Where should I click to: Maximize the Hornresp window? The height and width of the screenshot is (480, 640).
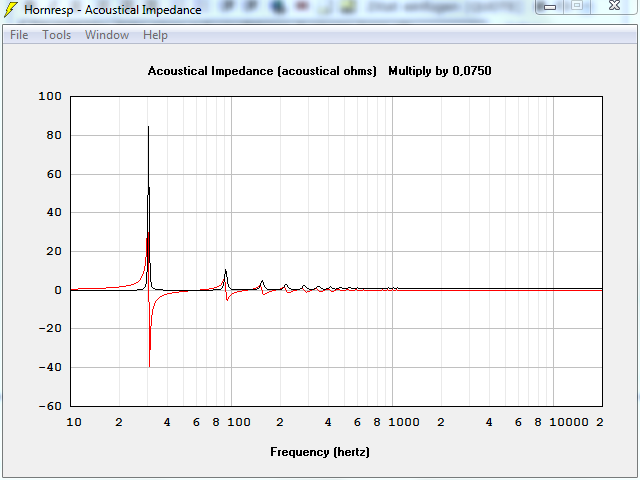pyautogui.click(x=577, y=6)
